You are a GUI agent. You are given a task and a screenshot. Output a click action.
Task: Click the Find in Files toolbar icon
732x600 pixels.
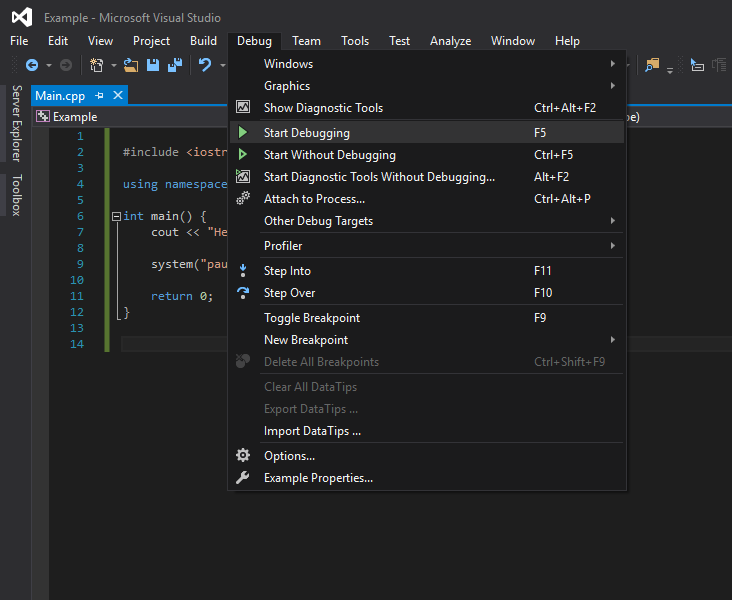[652, 65]
